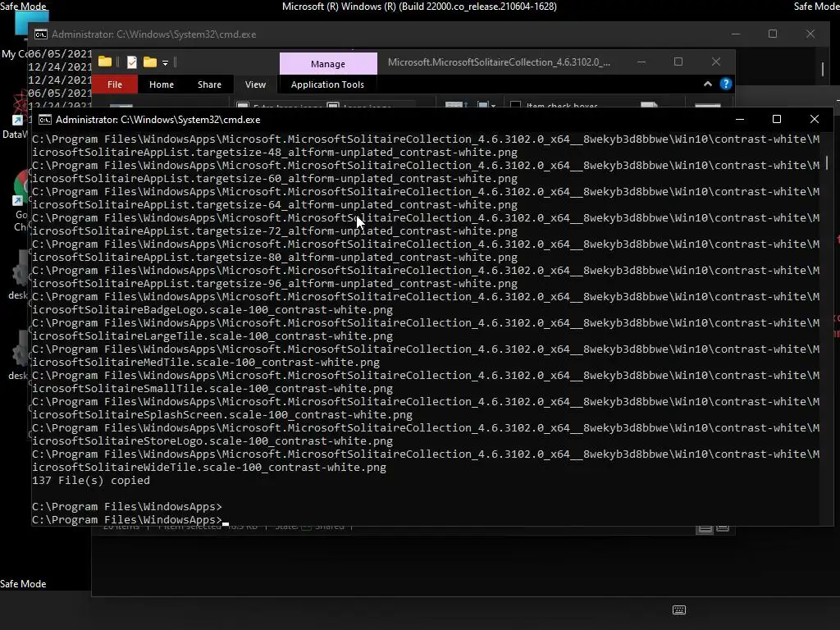Click the 'icrosoftSolitaireSmallTile.scale-100_contrast-white.png' line
The image size is (840, 630).
[x=212, y=388]
